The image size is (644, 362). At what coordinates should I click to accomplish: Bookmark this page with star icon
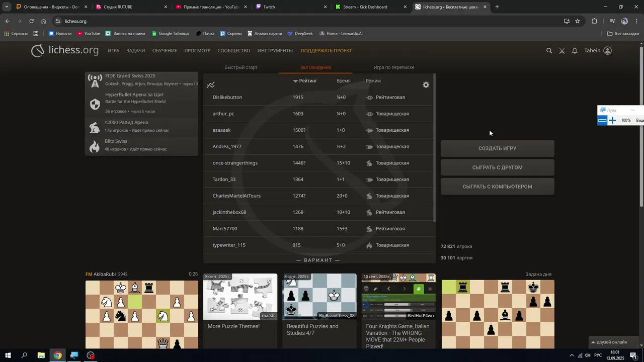[578, 21]
